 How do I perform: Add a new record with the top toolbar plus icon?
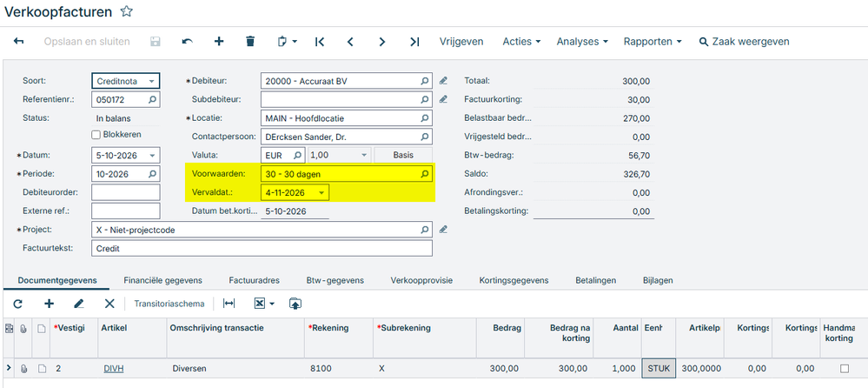tap(219, 42)
